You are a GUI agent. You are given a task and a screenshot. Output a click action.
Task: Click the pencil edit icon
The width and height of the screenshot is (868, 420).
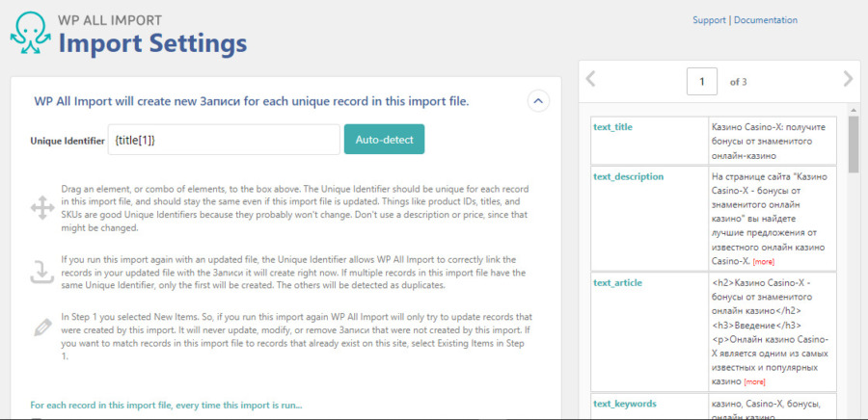[x=42, y=328]
